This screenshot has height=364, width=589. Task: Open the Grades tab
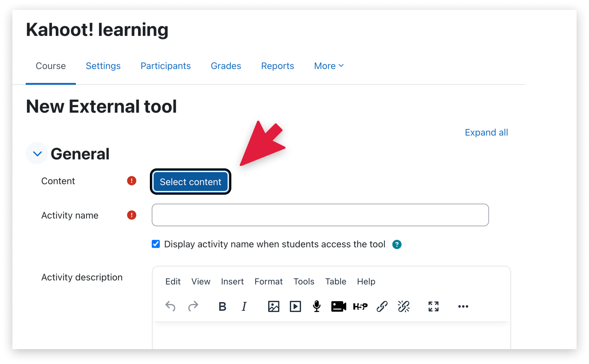click(226, 66)
